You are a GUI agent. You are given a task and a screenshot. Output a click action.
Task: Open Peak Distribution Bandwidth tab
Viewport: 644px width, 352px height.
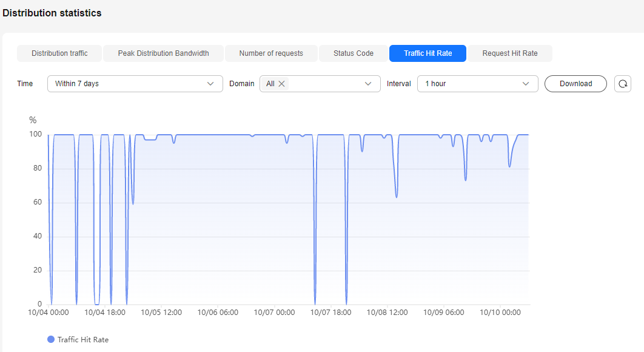[x=164, y=53]
